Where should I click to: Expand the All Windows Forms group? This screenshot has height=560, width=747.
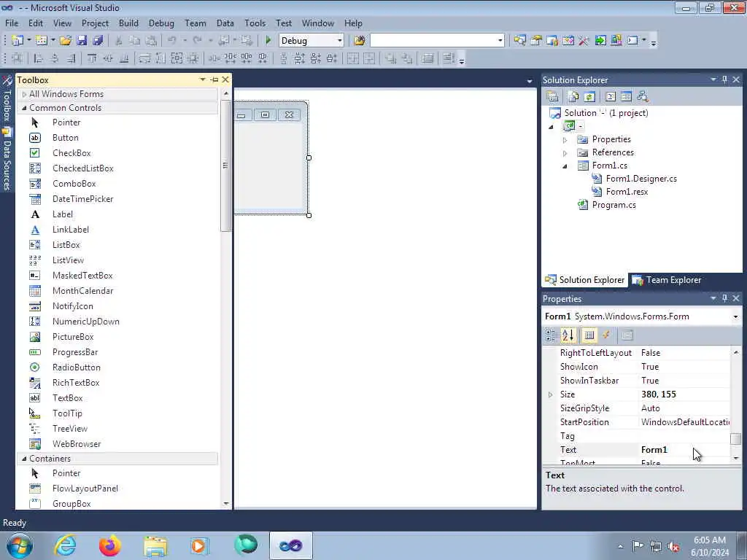click(x=24, y=94)
